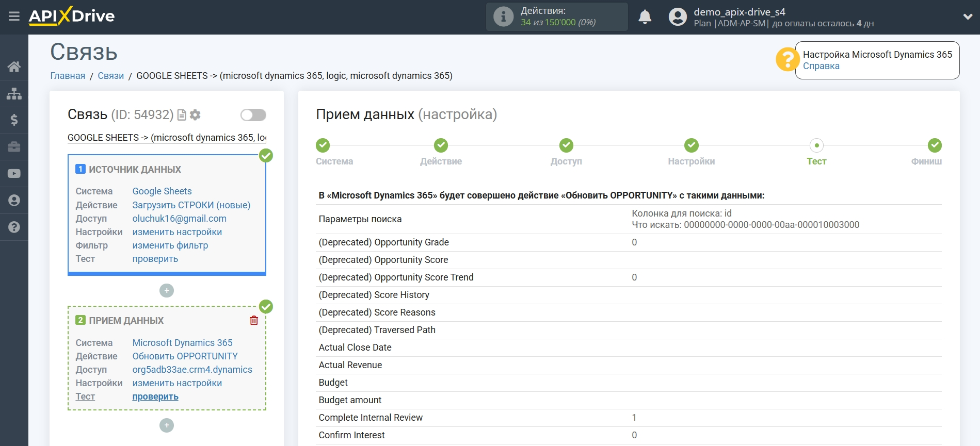Click source проверить test link
The image size is (980, 446).
point(155,259)
